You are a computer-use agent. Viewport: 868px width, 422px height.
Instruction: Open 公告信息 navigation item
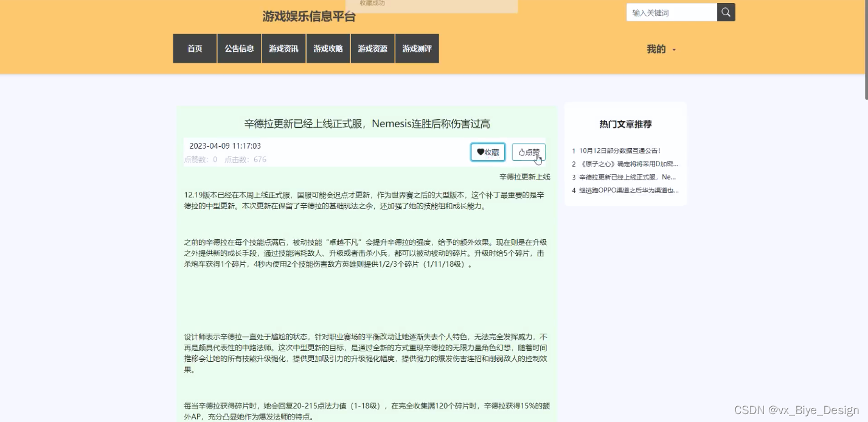point(239,49)
